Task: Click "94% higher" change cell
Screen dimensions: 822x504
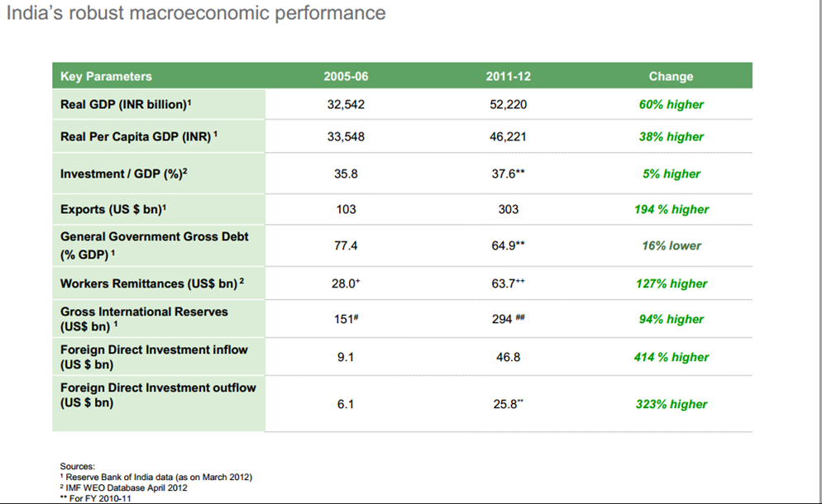Action: (x=671, y=320)
